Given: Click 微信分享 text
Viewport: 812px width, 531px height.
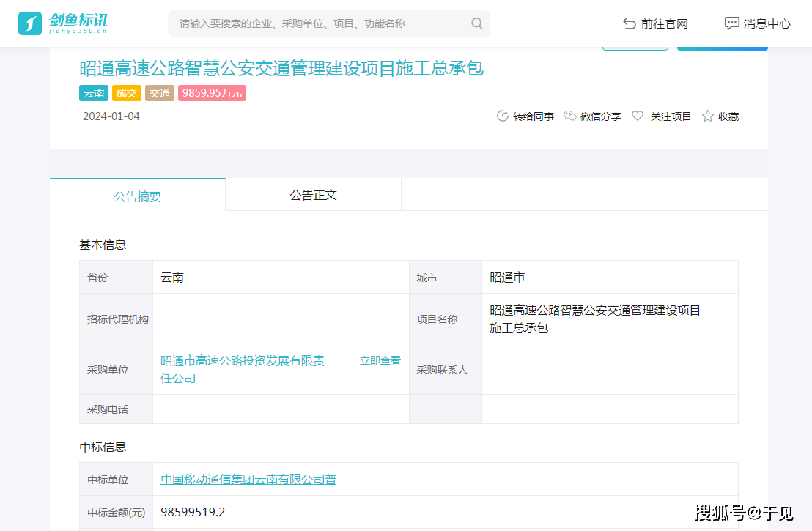Looking at the screenshot, I should pyautogui.click(x=601, y=116).
